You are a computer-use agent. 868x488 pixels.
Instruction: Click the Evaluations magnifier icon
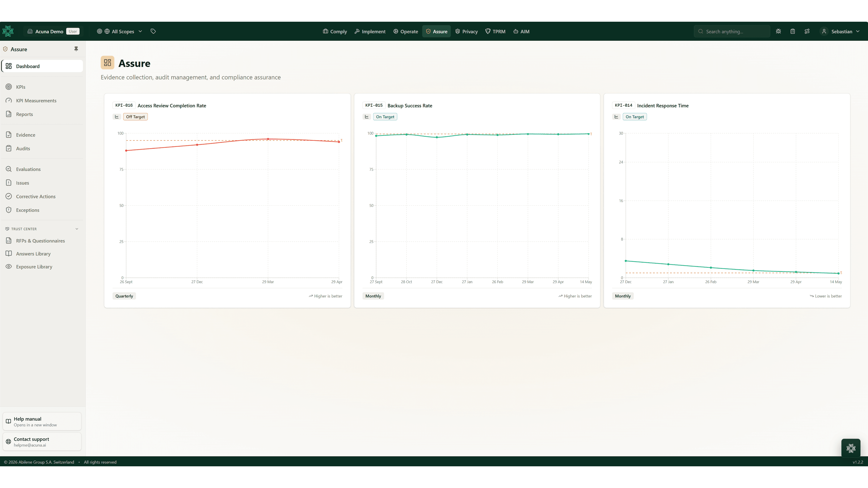click(9, 169)
